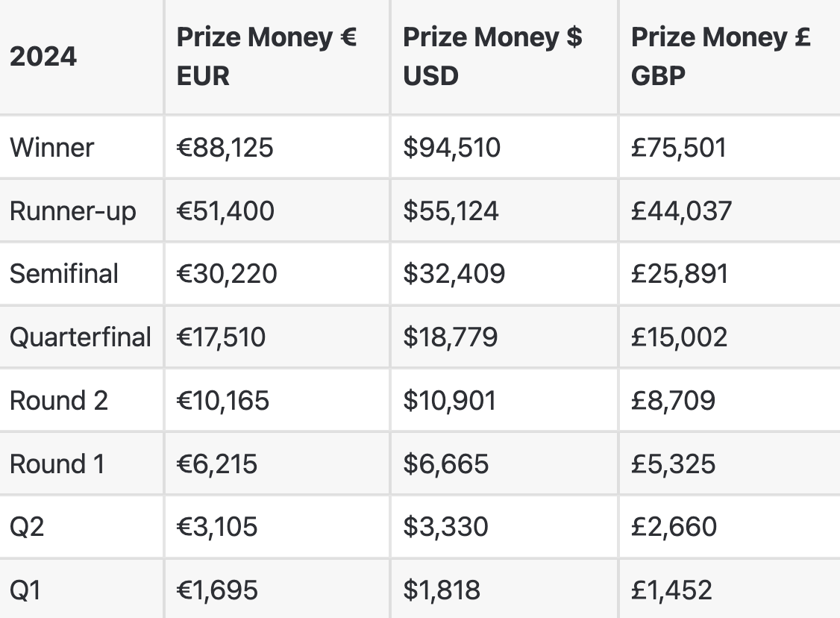The width and height of the screenshot is (840, 618).
Task: Click the $32,409 semifinal cell
Action: (x=454, y=273)
